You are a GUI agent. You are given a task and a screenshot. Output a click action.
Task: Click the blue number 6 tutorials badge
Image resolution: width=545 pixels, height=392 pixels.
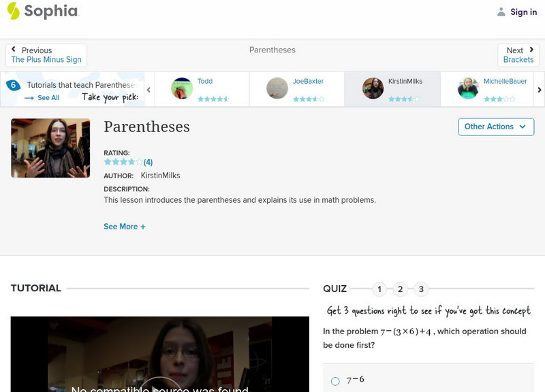tap(13, 85)
